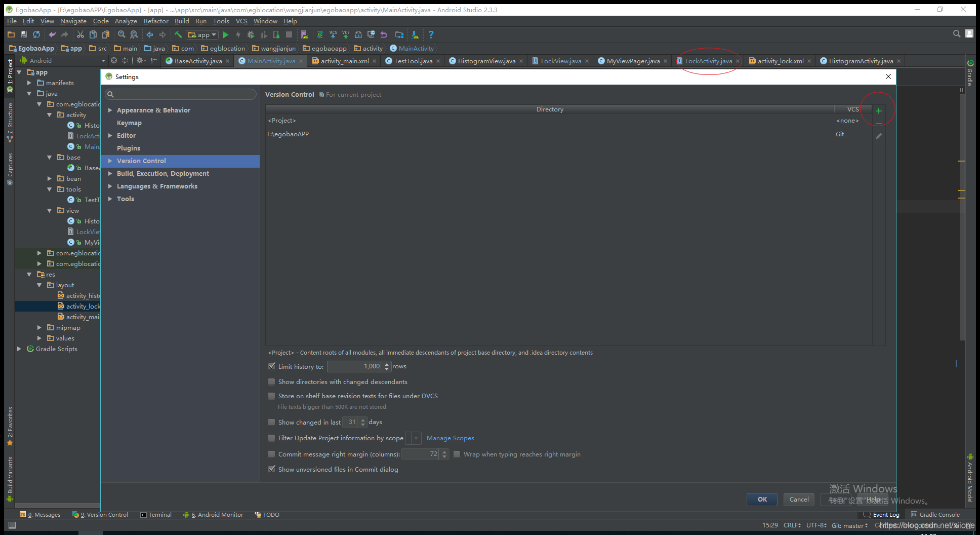The width and height of the screenshot is (980, 535).
Task: Click the VCS Revert purple arrow icon
Action: click(x=384, y=34)
